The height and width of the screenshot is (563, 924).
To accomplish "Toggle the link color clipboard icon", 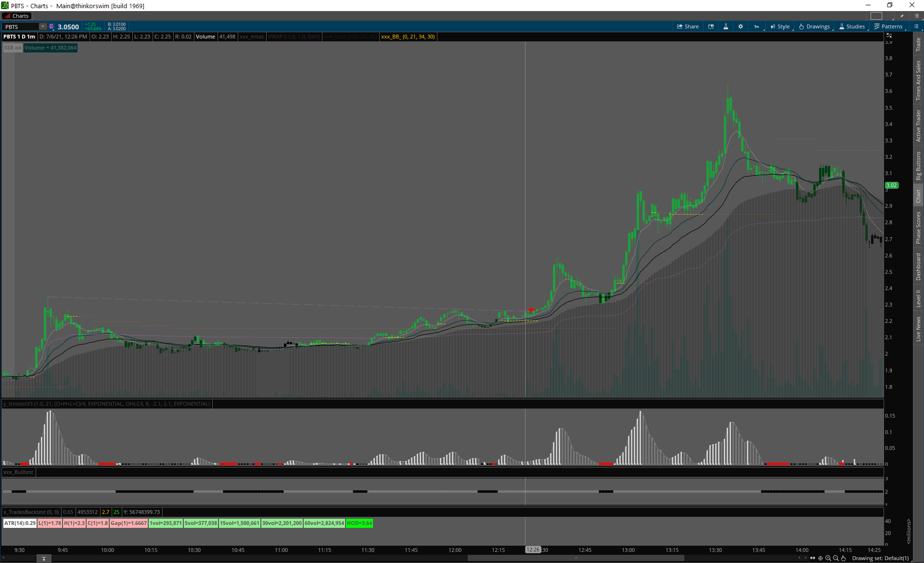I will [x=51, y=26].
